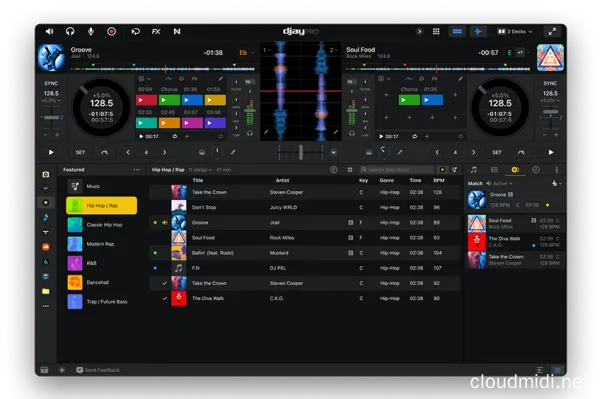Toggle the microphone icon in top bar
Screen dimensions: 600x399
coord(91,31)
